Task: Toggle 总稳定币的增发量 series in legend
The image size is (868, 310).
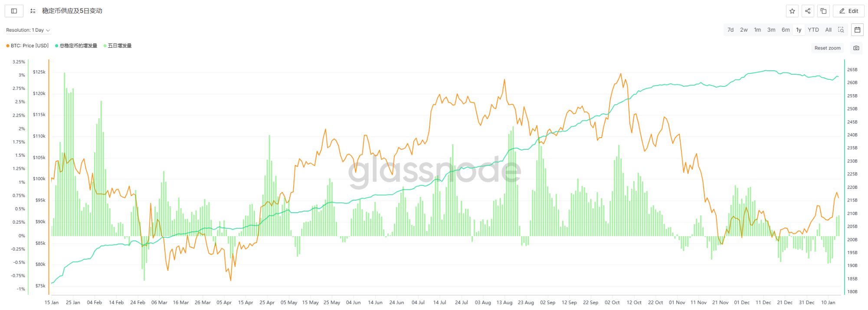Action: tap(78, 46)
